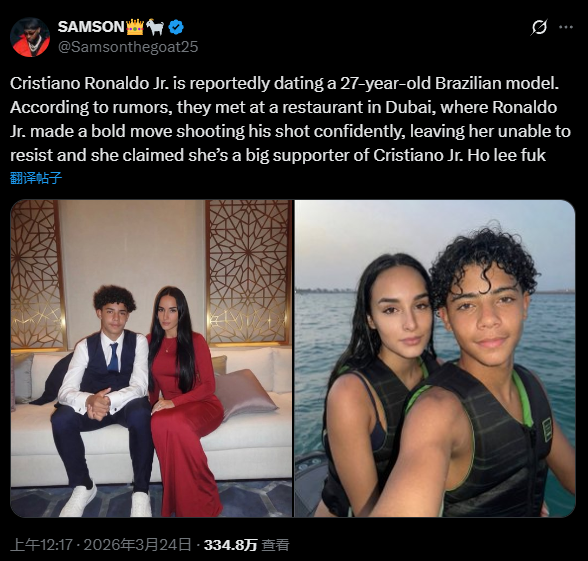
Task: Click the 2026年3月24日 post date
Action: (x=137, y=544)
